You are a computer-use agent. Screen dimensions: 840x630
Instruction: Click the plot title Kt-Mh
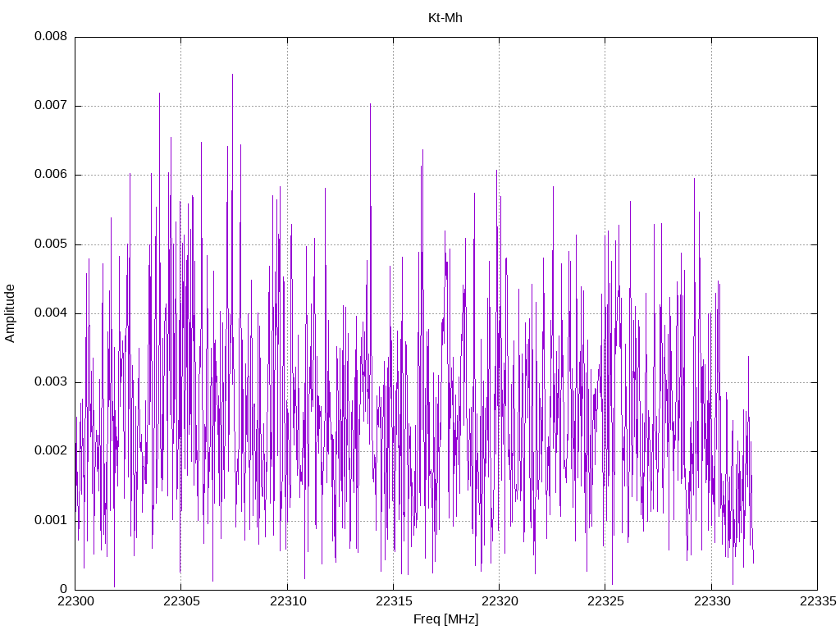tap(445, 18)
